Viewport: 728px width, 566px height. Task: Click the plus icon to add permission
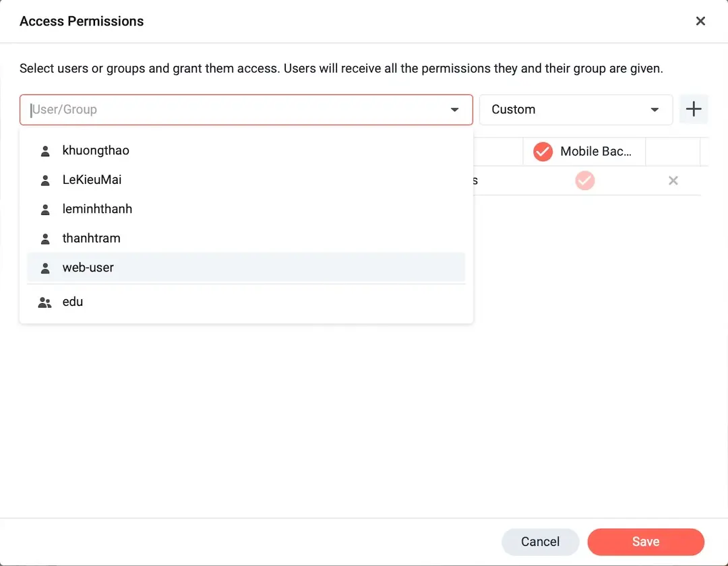pos(693,109)
